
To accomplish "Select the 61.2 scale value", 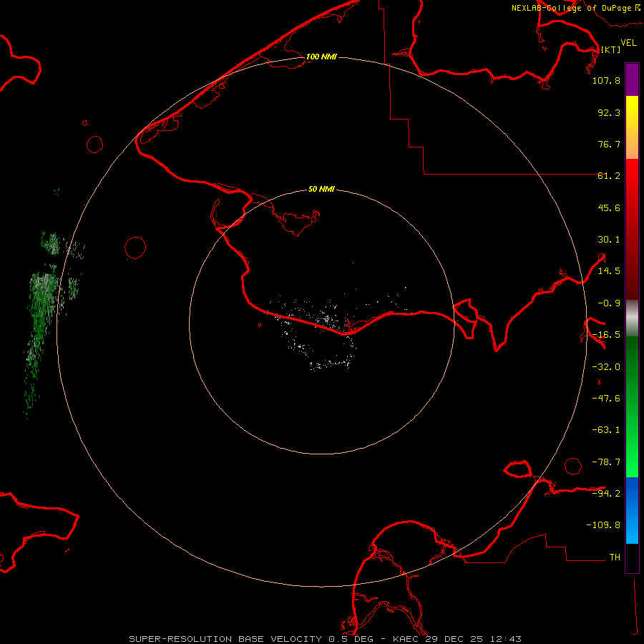I will click(x=609, y=176).
